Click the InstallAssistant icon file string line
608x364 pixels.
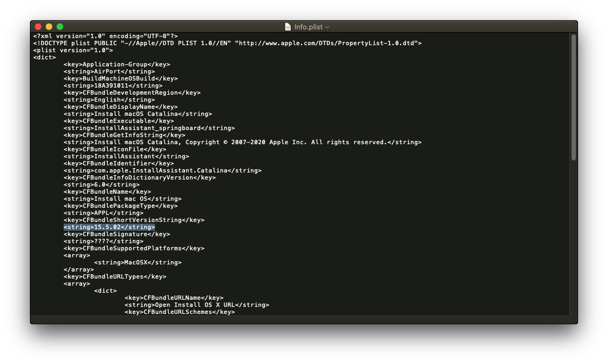pyautogui.click(x=126, y=156)
